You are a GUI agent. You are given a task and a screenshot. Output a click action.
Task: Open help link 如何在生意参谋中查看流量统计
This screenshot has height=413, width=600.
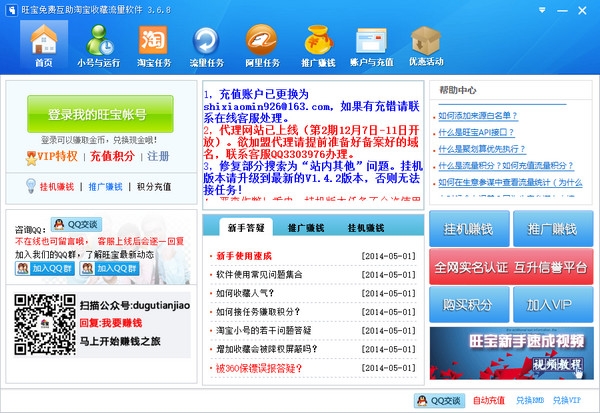tap(510, 183)
